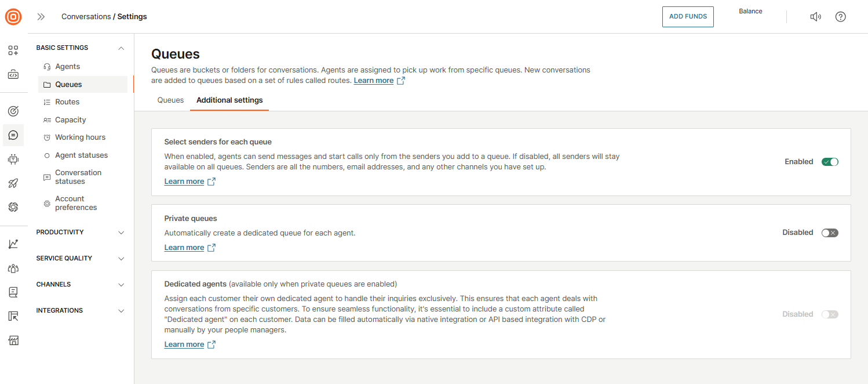Open the Conversations chat bubble sidebar icon

[x=13, y=135]
